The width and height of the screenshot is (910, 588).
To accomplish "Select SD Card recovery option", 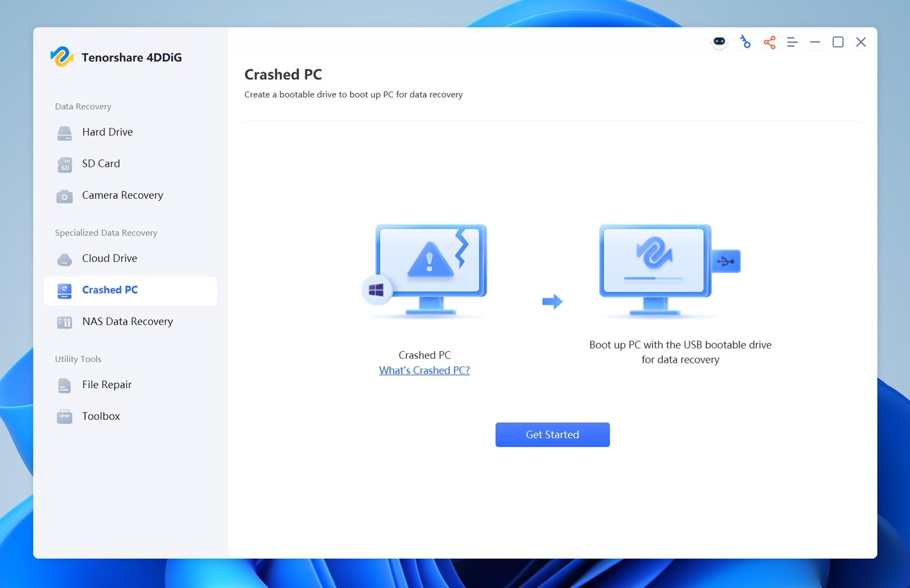I will tap(131, 164).
